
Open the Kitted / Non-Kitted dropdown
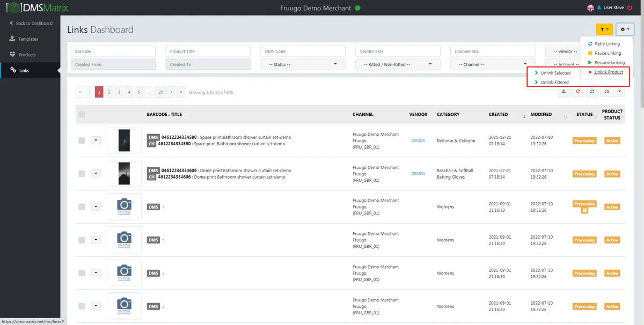pos(398,64)
